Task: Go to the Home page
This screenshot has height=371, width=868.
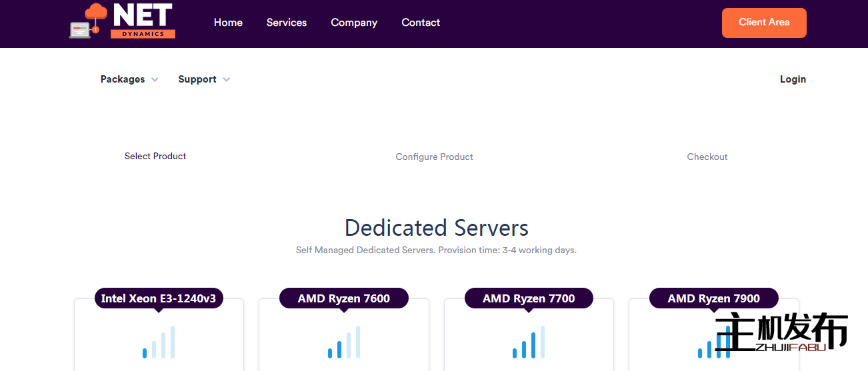Action: pos(228,23)
